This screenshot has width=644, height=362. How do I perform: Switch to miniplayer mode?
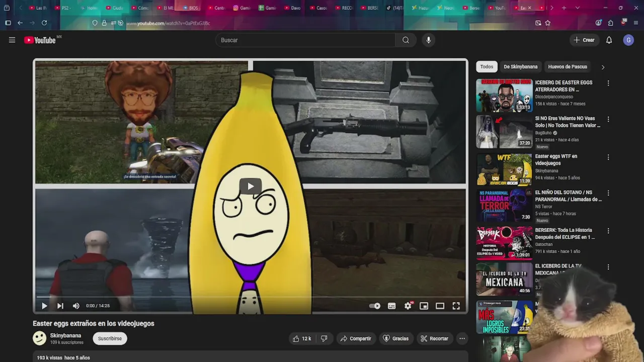point(424,306)
